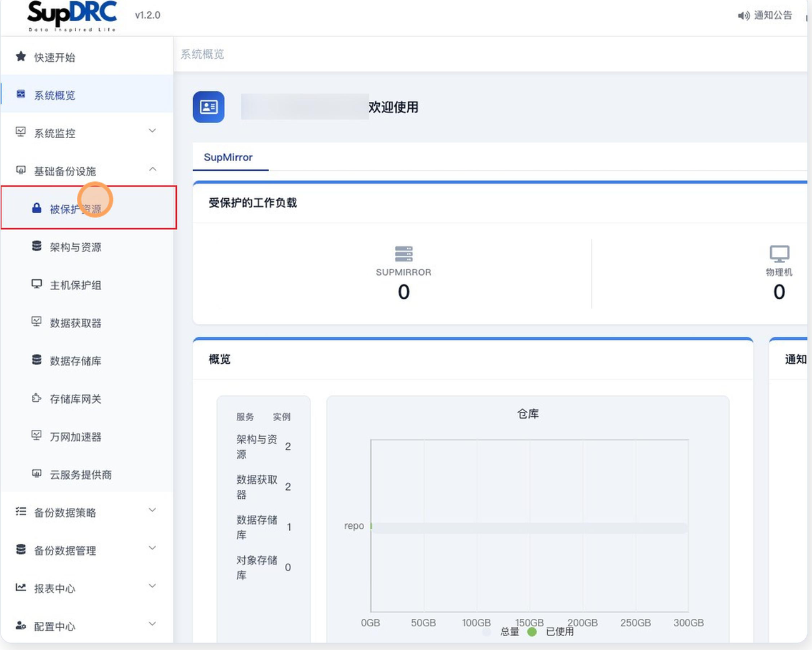The image size is (812, 650).
Task: Click the v1.2.0 version label
Action: [x=147, y=15]
